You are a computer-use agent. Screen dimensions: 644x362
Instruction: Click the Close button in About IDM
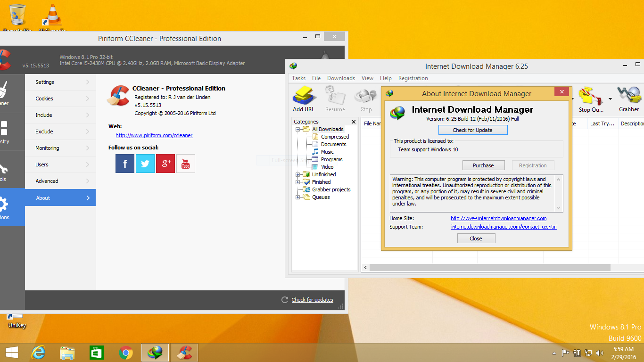point(476,239)
